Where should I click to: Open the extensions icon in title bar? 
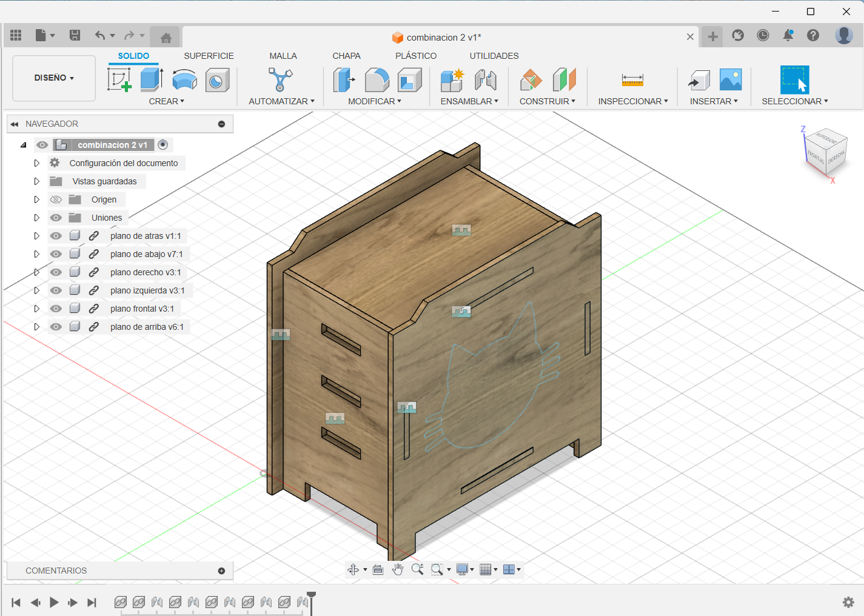coord(738,35)
